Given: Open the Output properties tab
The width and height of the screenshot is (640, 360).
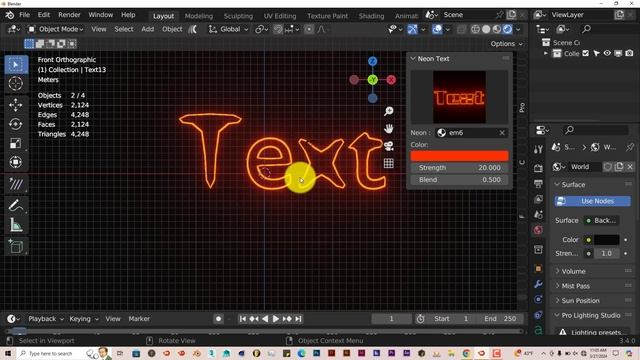Looking at the screenshot, I should click(x=538, y=184).
